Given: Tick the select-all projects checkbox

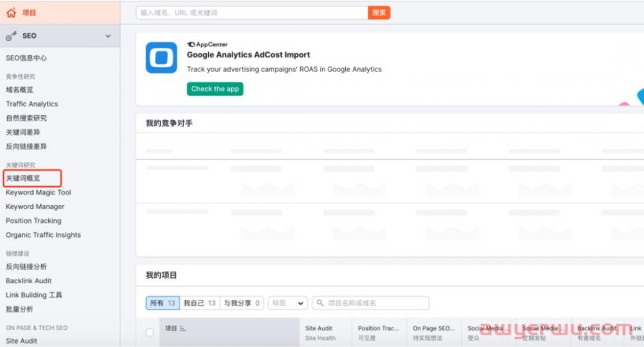Looking at the screenshot, I should [x=149, y=332].
